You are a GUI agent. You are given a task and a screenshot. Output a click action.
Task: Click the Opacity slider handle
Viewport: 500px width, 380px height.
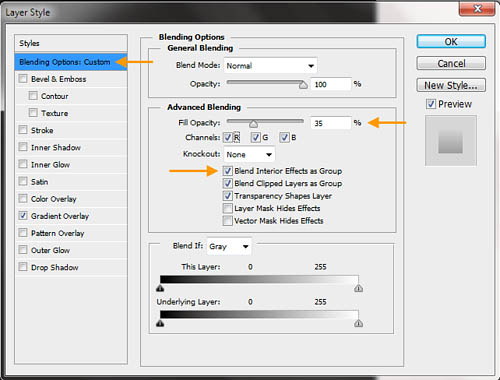[x=303, y=85]
